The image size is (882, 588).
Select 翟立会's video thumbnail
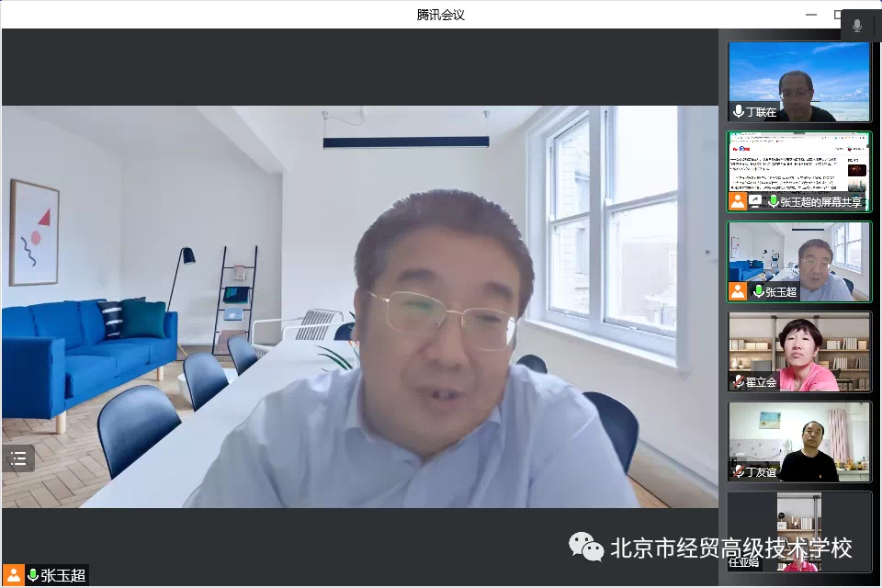click(x=798, y=349)
